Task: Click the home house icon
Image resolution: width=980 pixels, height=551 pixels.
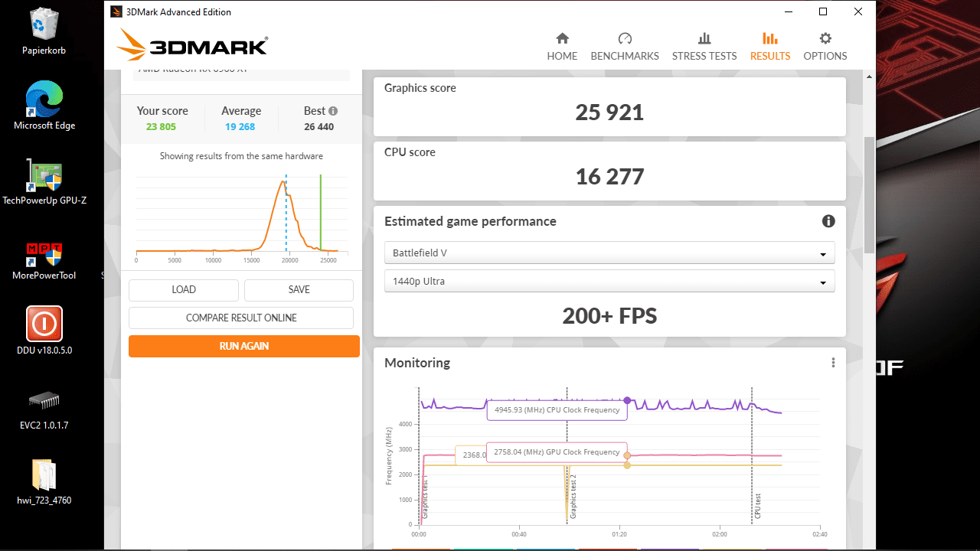Action: (x=562, y=38)
